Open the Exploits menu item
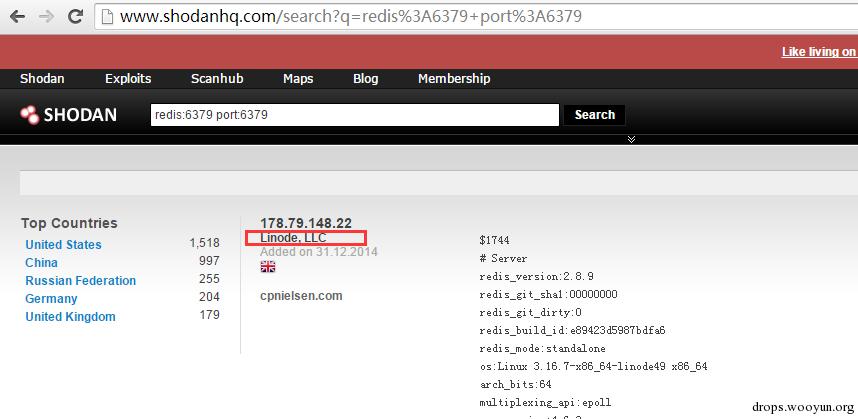 tap(128, 79)
